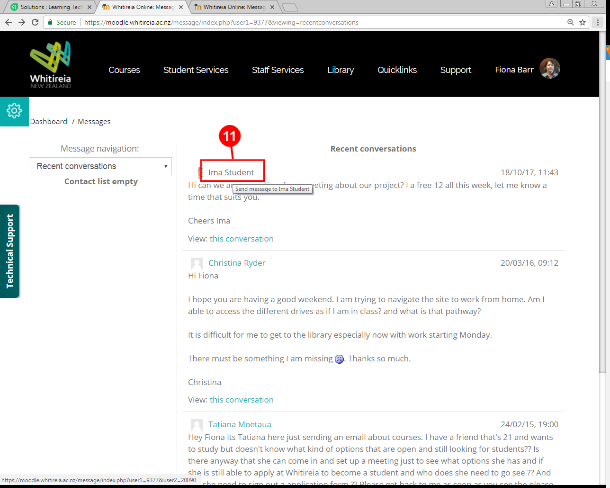Viewport: 610px width, 488px height.
Task: Open the Christina Ryder contact link
Action: click(237, 263)
